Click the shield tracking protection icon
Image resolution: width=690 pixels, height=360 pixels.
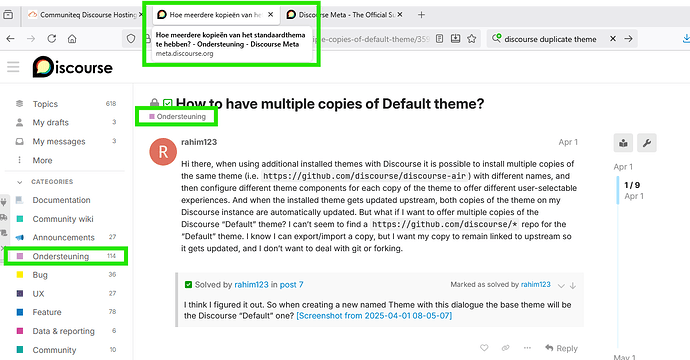[131, 39]
